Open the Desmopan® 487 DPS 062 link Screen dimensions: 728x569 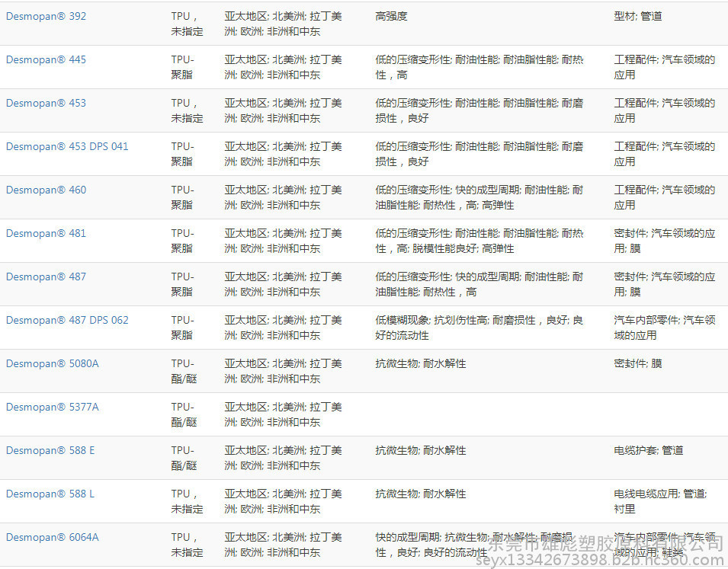coord(67,320)
